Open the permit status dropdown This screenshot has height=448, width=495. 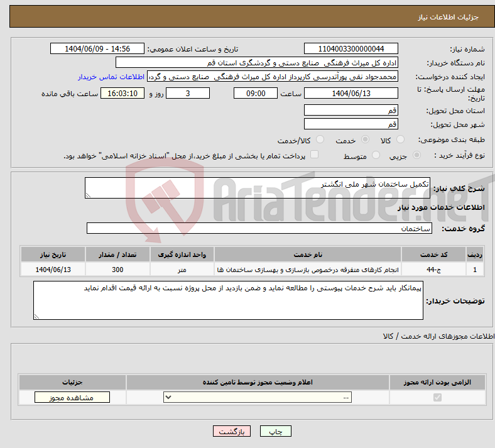pyautogui.click(x=258, y=397)
